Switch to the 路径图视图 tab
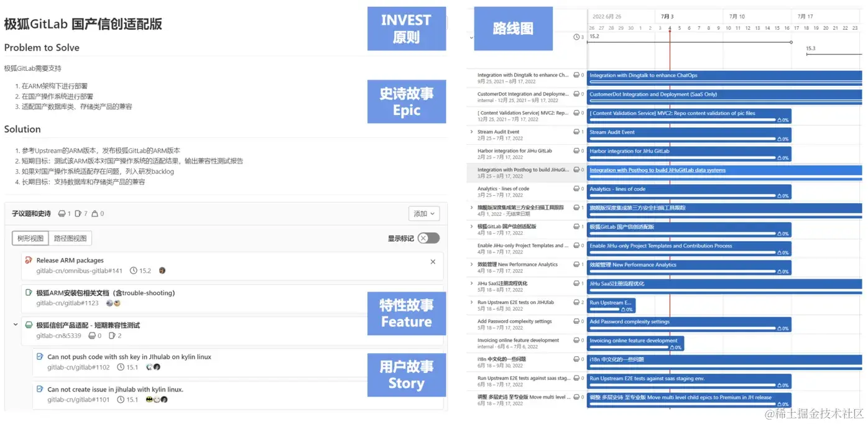 pos(70,238)
